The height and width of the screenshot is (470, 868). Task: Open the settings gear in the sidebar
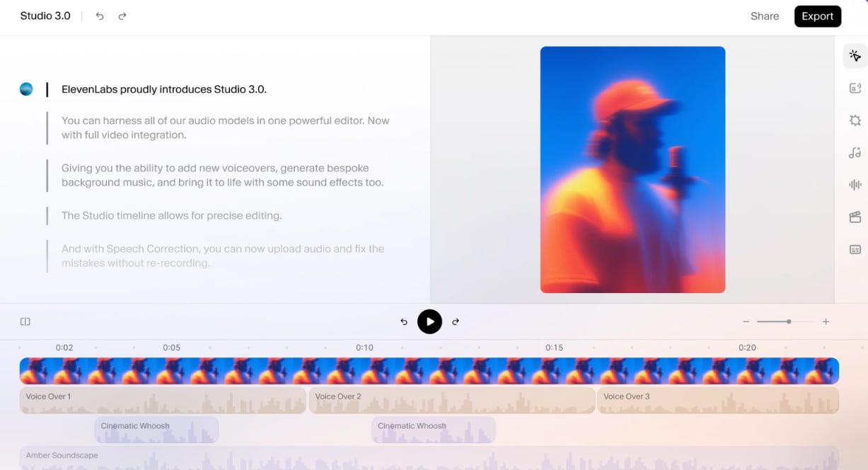855,120
